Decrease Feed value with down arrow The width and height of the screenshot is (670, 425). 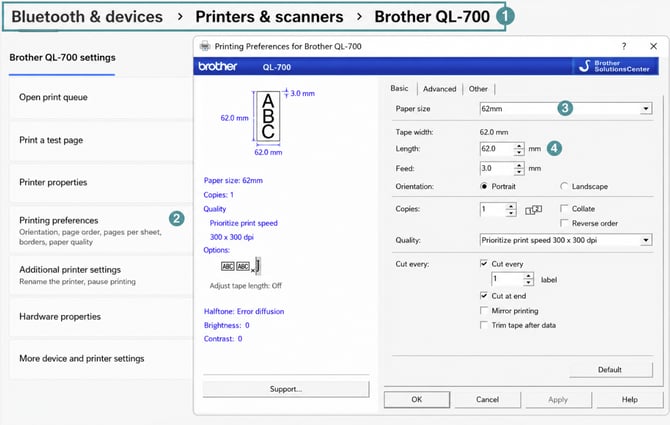pyautogui.click(x=519, y=172)
